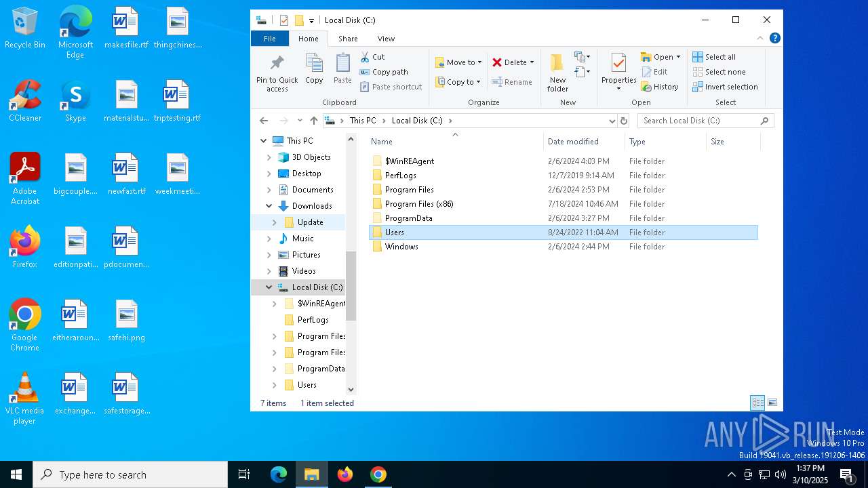
Task: Select Update folder in navigation tree
Action: [303, 222]
